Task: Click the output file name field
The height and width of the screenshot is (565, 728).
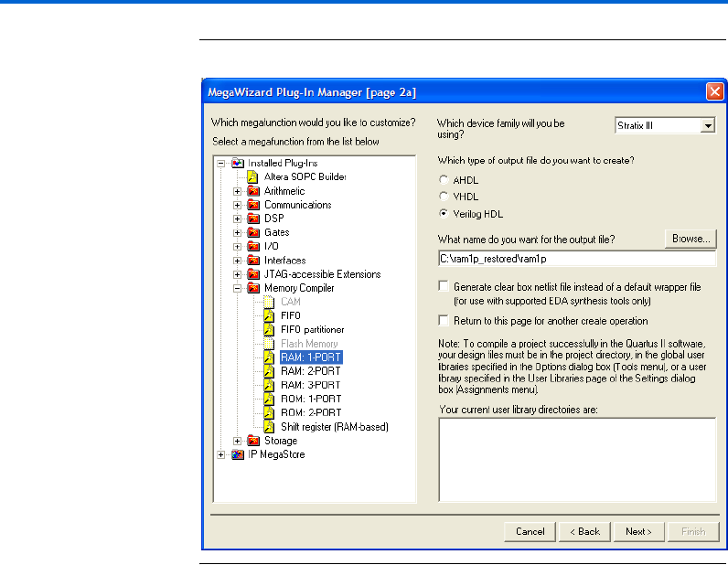Action: [x=577, y=259]
